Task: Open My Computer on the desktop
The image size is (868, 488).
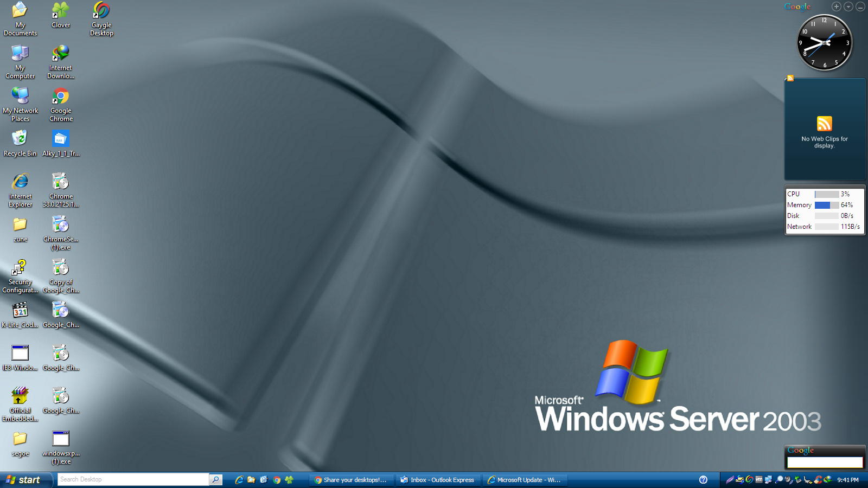Action: coord(20,62)
